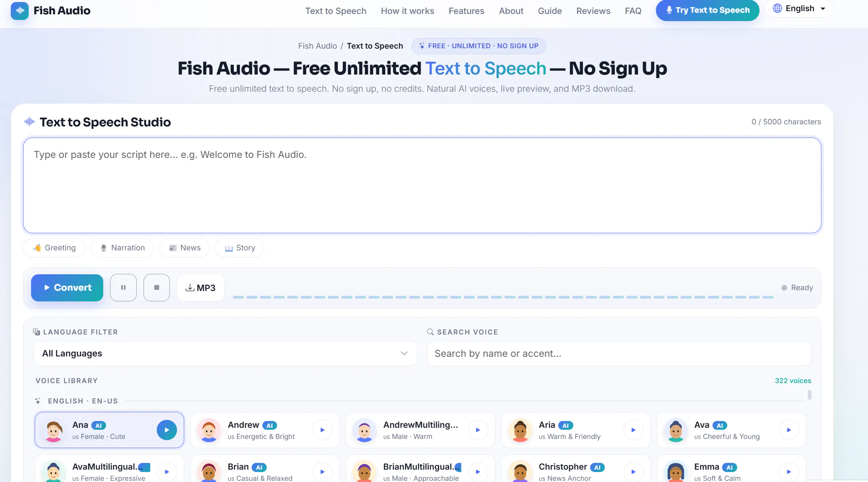
Task: Click the Try Text to Speech button
Action: 707,10
